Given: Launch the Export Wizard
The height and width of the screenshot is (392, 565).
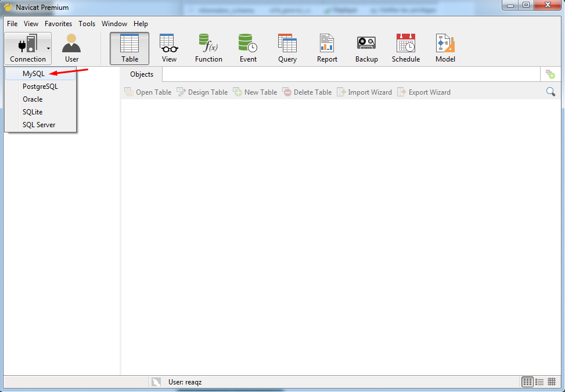Looking at the screenshot, I should (x=424, y=92).
